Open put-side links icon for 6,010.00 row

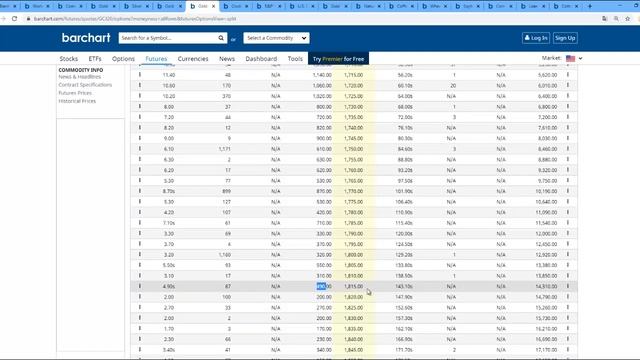click(568, 85)
